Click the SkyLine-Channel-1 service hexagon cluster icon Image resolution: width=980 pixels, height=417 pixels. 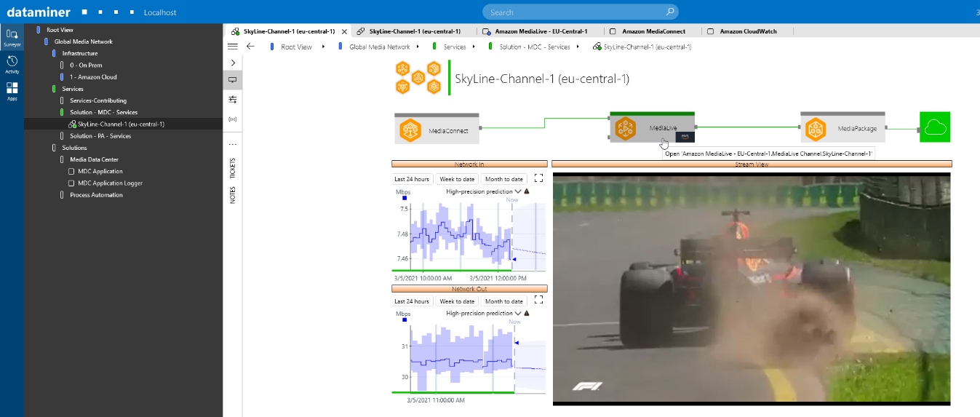[x=418, y=78]
